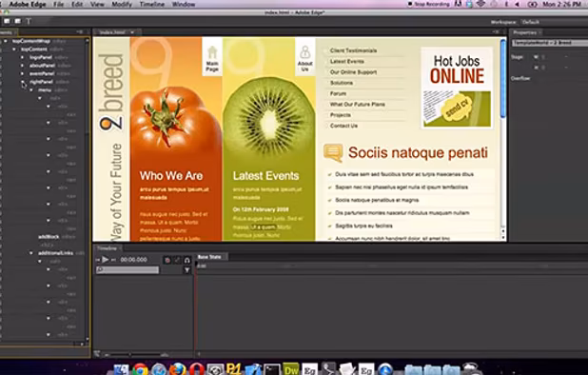588x375 pixels.
Task: Open the Window menu
Action: click(184, 5)
